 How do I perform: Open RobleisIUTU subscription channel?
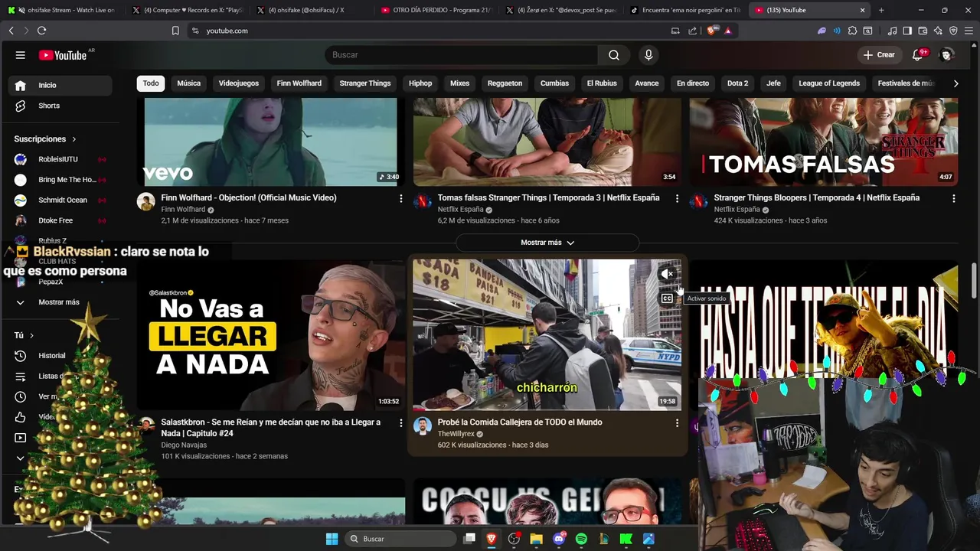click(60, 159)
